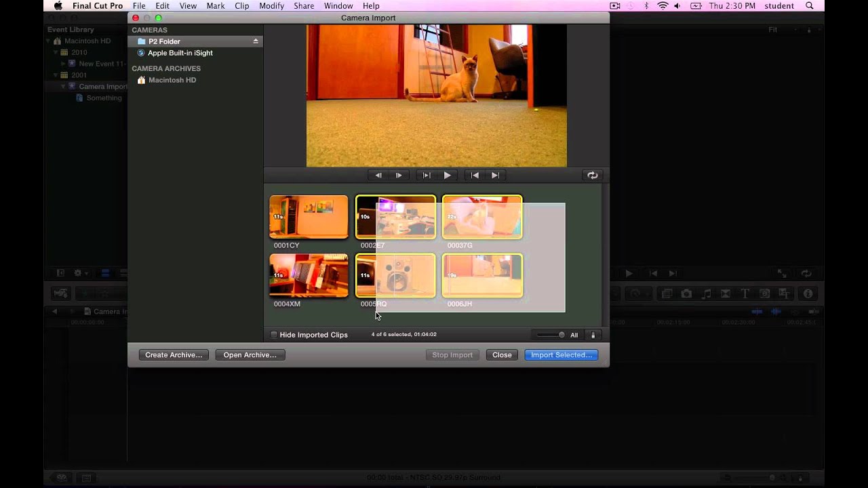This screenshot has height=488, width=868.
Task: Collapse Camera Import event in Event Library
Action: [x=63, y=87]
